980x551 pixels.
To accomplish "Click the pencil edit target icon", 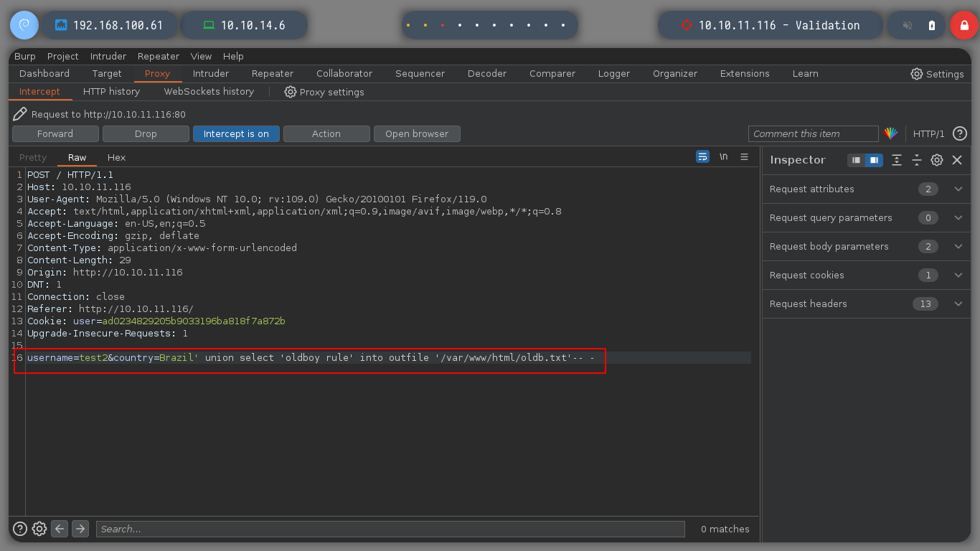I will [20, 114].
